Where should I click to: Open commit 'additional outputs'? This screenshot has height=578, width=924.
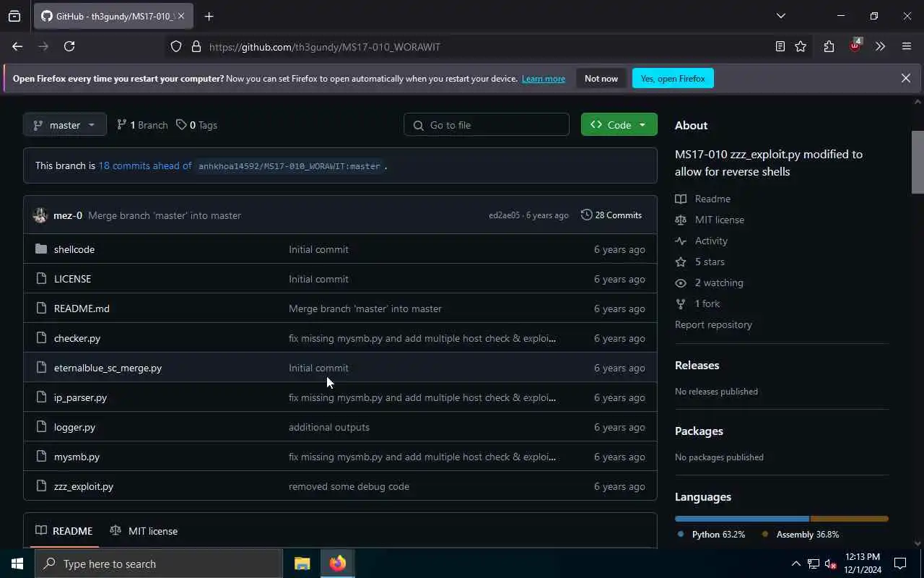pyautogui.click(x=329, y=427)
